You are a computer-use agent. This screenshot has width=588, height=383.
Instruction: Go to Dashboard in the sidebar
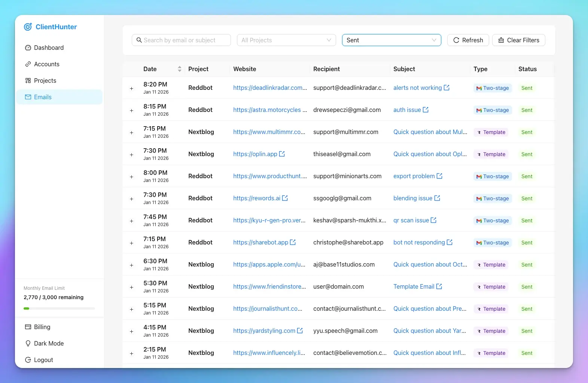[x=48, y=48]
